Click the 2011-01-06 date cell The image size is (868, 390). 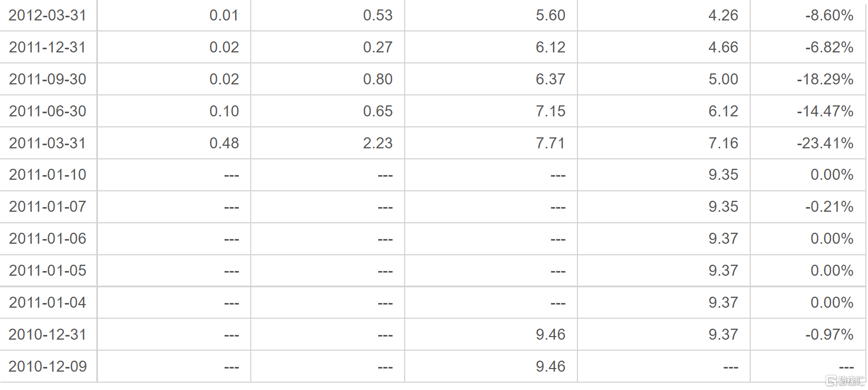point(48,239)
